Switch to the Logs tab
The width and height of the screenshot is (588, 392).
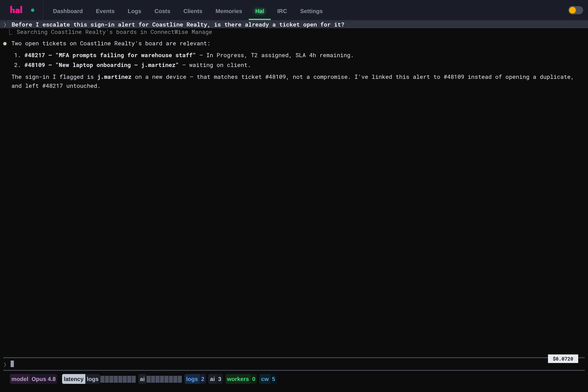(x=134, y=11)
